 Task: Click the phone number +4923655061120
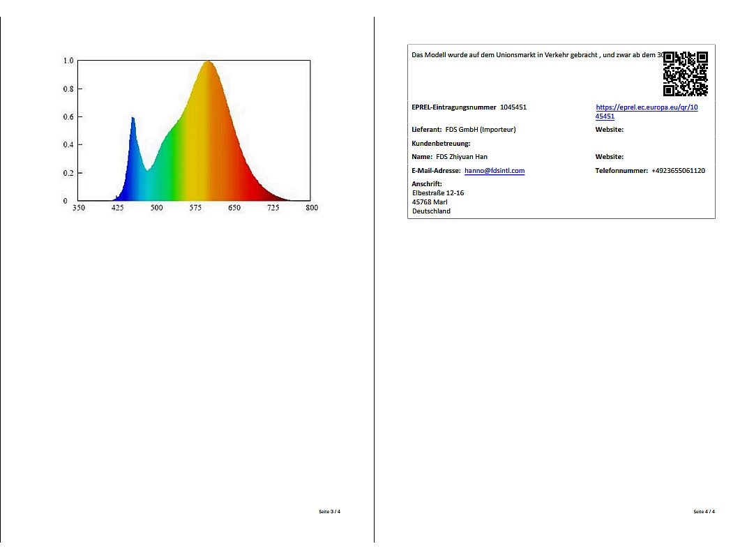[x=678, y=171]
